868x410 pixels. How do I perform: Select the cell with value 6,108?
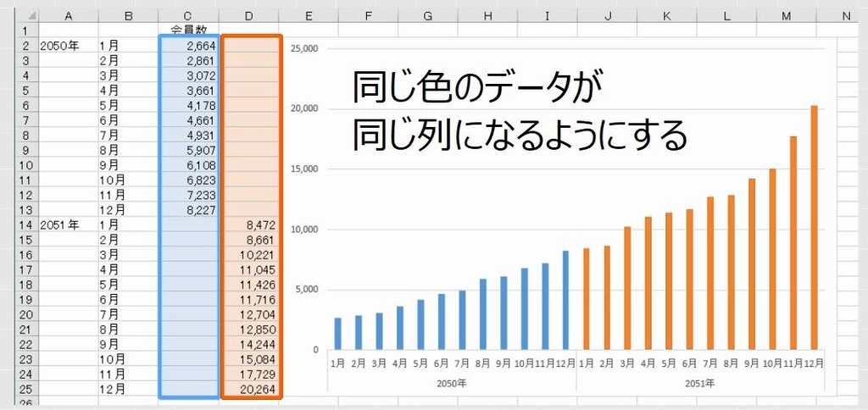pos(188,165)
